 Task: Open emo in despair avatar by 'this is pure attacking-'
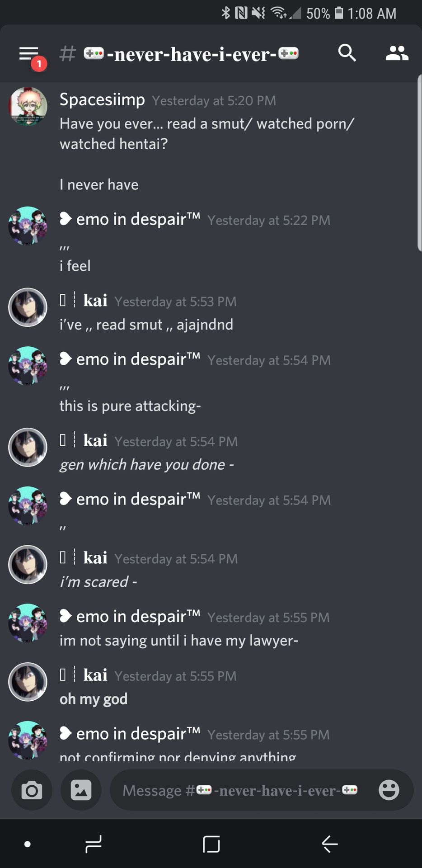(x=28, y=366)
